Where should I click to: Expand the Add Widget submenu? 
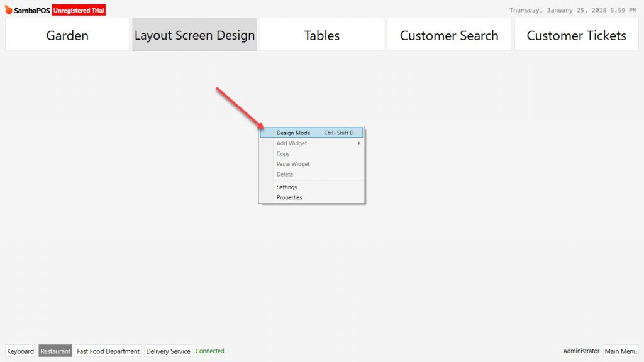click(312, 143)
